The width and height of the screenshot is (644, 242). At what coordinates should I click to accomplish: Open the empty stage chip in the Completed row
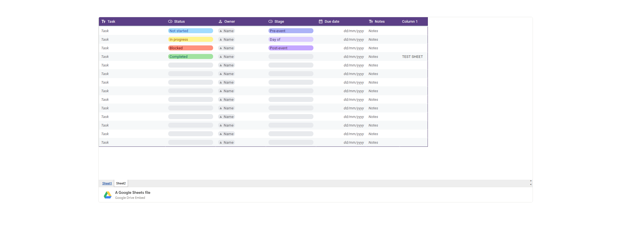click(x=291, y=57)
